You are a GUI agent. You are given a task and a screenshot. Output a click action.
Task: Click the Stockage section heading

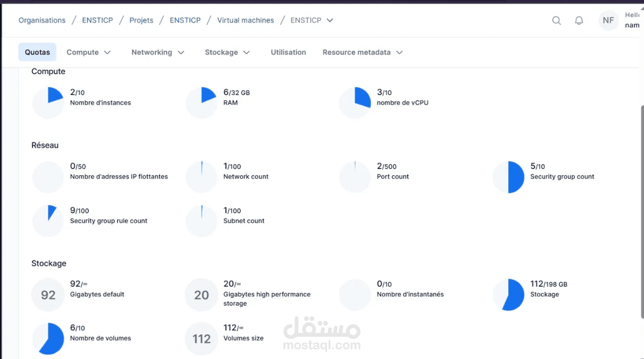[x=49, y=264]
